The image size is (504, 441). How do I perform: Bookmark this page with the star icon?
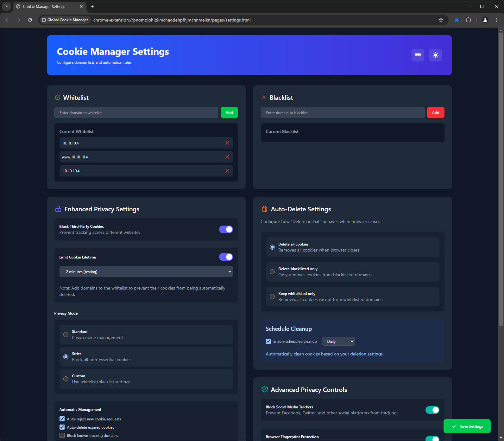pyautogui.click(x=441, y=20)
